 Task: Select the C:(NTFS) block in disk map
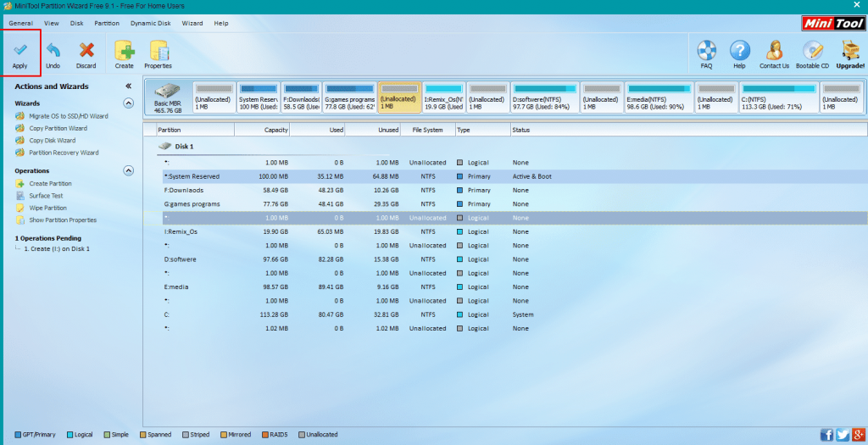click(x=778, y=97)
